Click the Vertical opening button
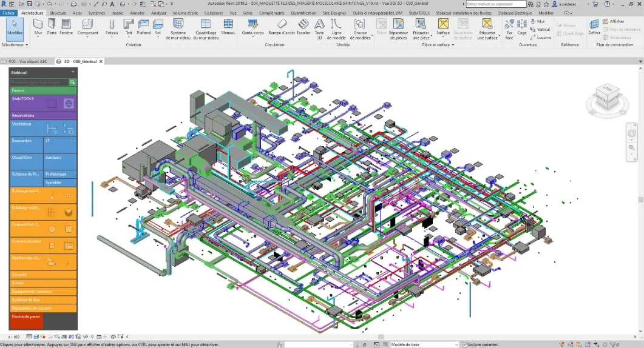 (540, 30)
